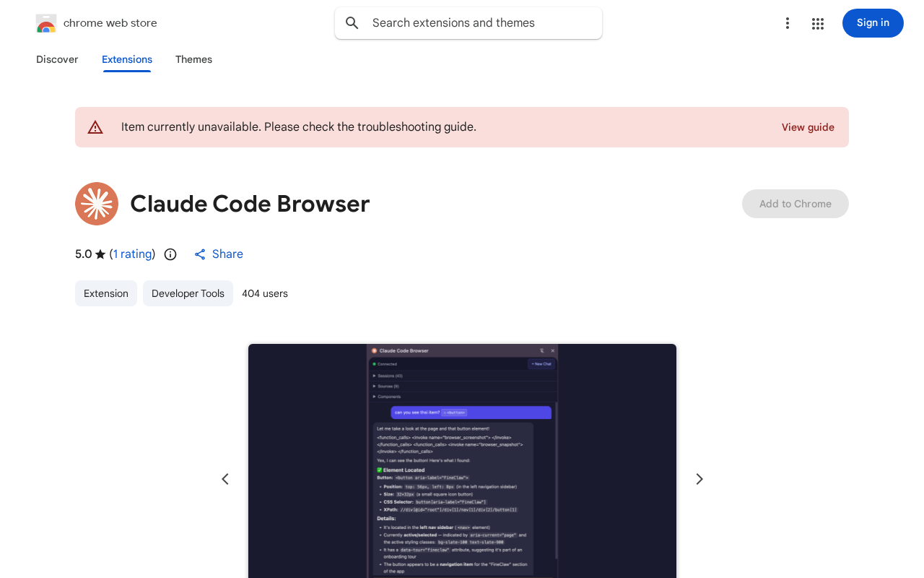Click the Share icon
Viewport: 924px width, 578px height.
200,254
